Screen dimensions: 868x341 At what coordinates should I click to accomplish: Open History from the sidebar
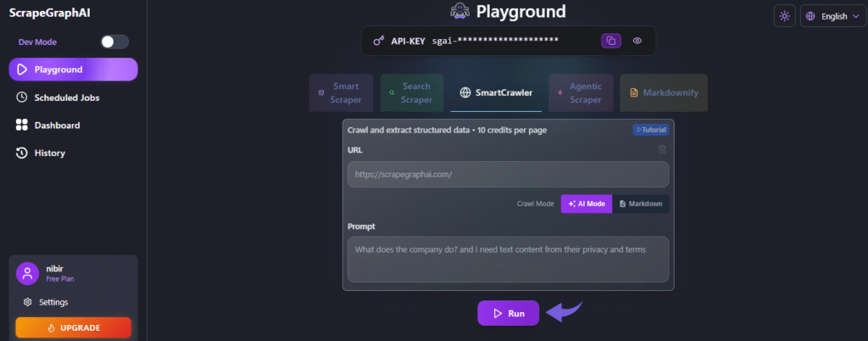pos(49,153)
